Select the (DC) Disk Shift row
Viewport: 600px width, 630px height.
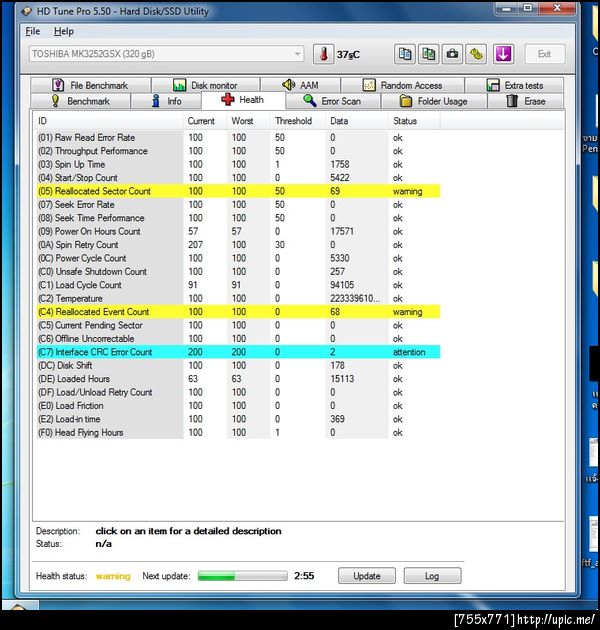[x=238, y=365]
